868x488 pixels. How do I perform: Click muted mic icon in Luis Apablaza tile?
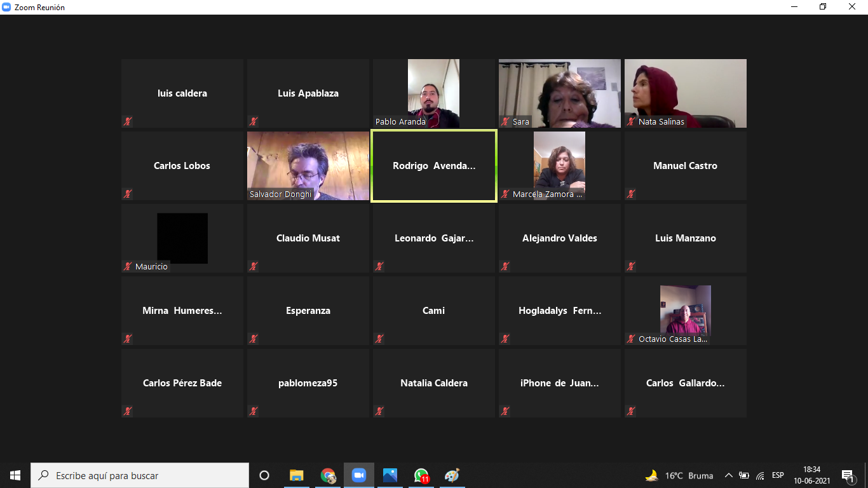(x=254, y=121)
